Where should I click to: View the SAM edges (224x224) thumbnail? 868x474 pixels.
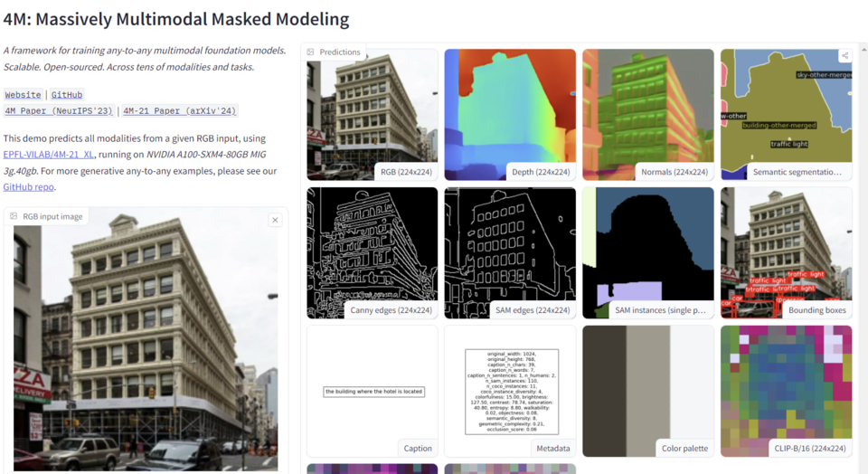coord(510,252)
